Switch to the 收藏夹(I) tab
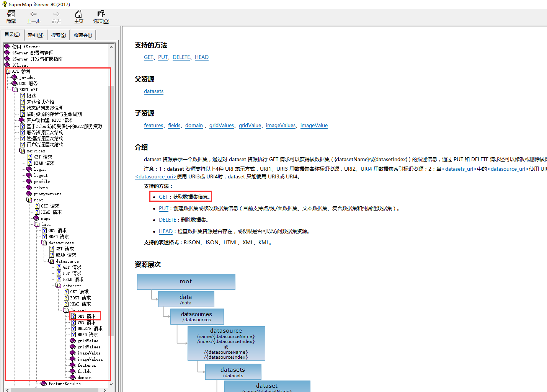 tap(83, 35)
